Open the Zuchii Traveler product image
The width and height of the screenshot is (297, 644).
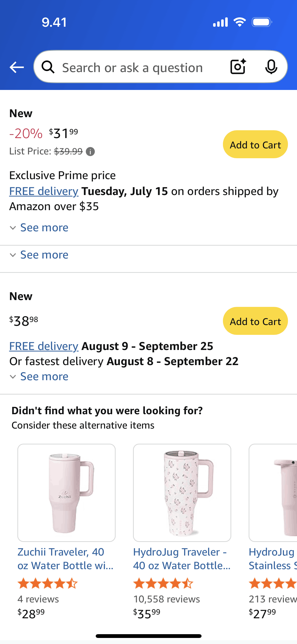click(x=67, y=493)
